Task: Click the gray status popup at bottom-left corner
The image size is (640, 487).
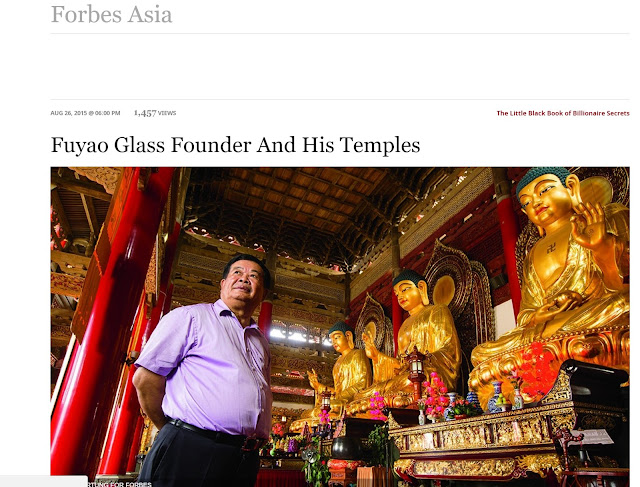Action: click(x=44, y=481)
